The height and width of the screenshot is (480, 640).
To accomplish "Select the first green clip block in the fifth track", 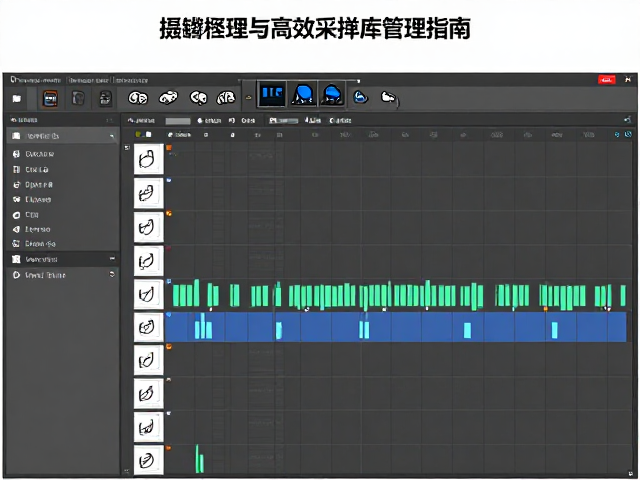I will click(x=176, y=296).
